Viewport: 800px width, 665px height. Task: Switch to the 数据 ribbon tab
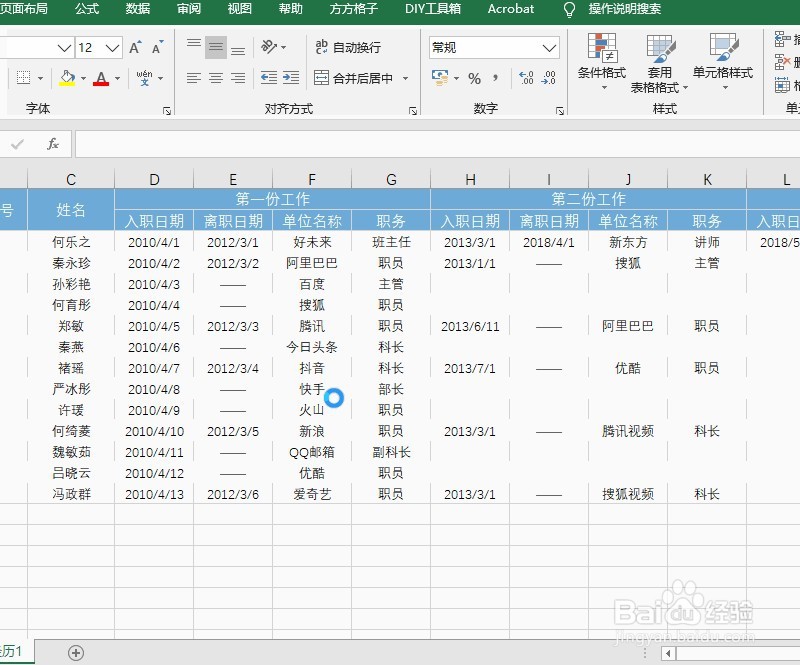[x=138, y=10]
